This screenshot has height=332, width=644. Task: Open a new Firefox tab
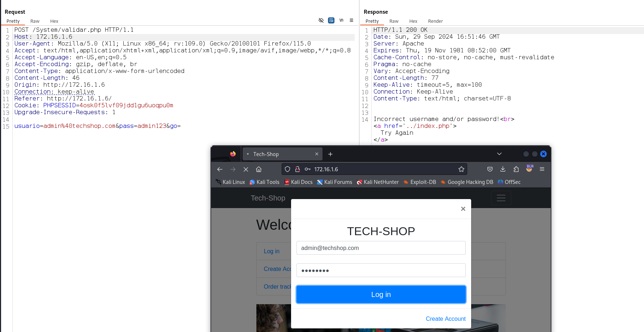click(330, 154)
